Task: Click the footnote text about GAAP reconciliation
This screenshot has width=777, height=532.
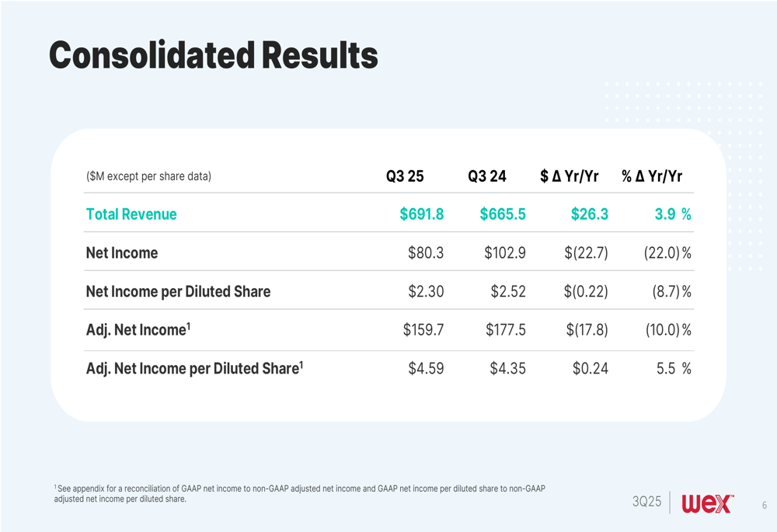Action: coord(299,493)
